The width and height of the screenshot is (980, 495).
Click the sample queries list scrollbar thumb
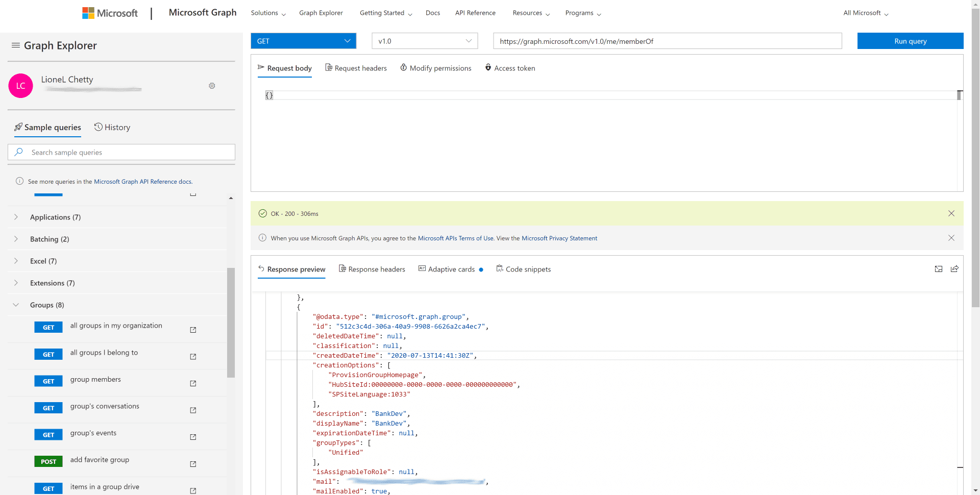pyautogui.click(x=231, y=323)
